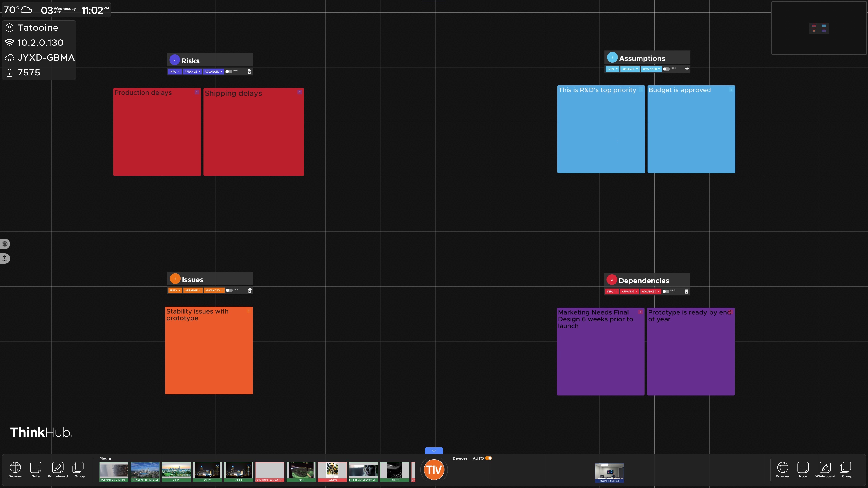Expand Arrange dropdown on Assumptions group
Screen dimensions: 868x488
pyautogui.click(x=630, y=69)
